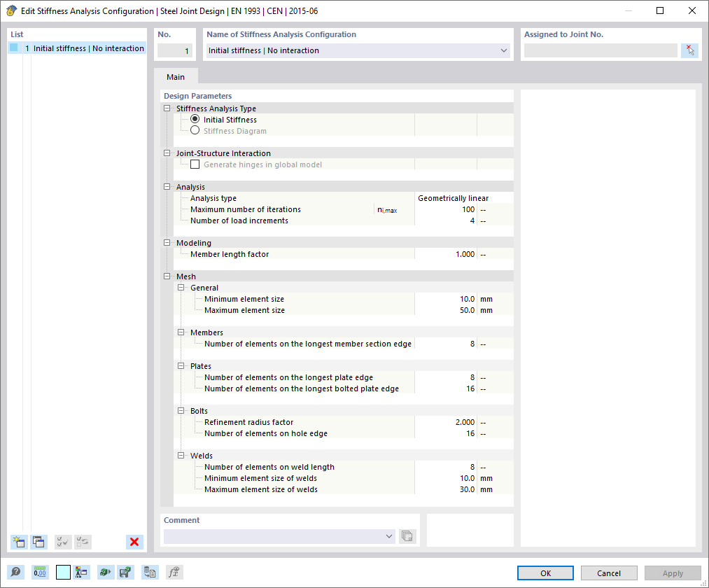Click the OK button
This screenshot has width=709, height=588.
(545, 573)
